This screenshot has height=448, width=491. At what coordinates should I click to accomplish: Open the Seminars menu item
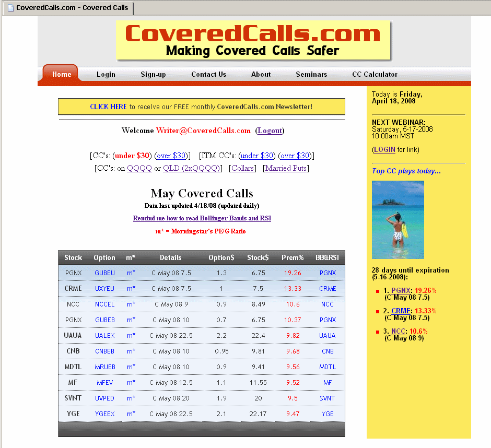311,74
